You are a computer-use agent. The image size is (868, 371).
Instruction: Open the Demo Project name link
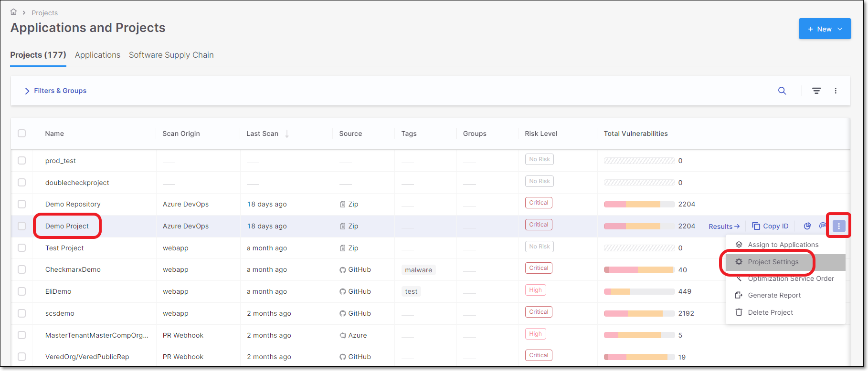(67, 226)
